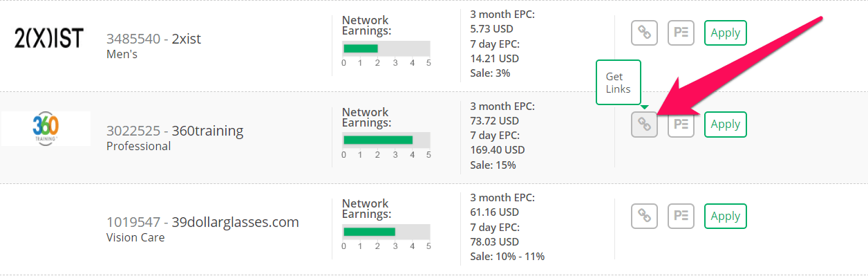Click the 360 Training logo thumbnail
The height and width of the screenshot is (276, 868).
pyautogui.click(x=46, y=129)
